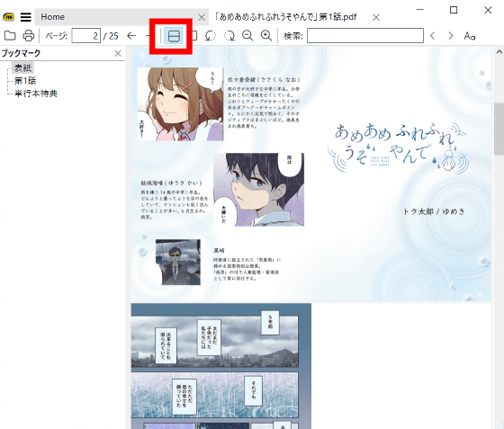
Task: Find next search match
Action: [x=451, y=36]
